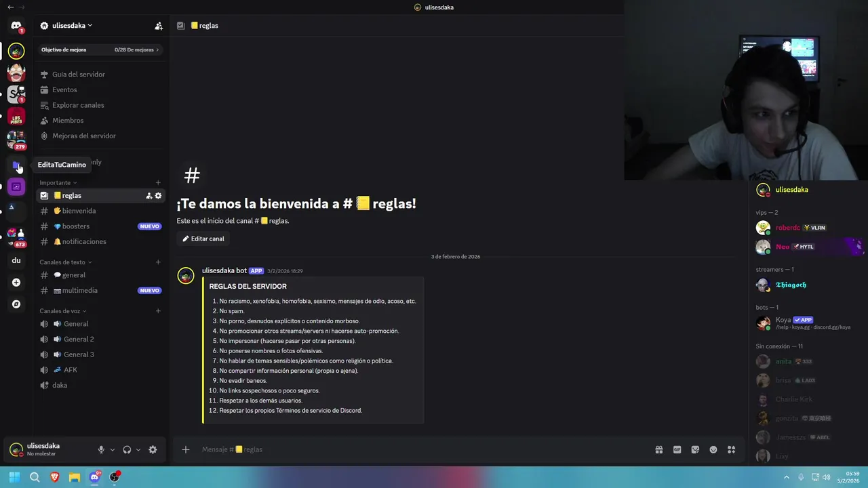Create channel in Canales de texto category
The width and height of the screenshot is (868, 488).
[x=158, y=262]
